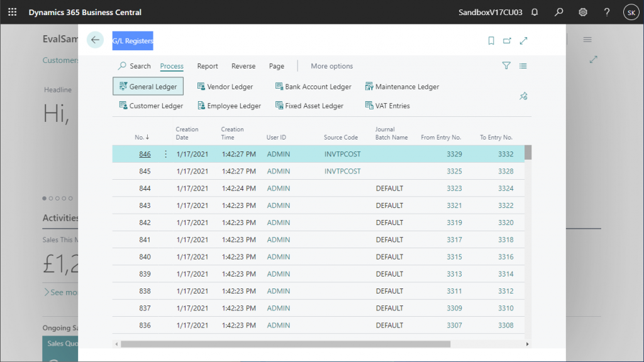
Task: Open the app launcher waffle icon
Action: pos(13,12)
